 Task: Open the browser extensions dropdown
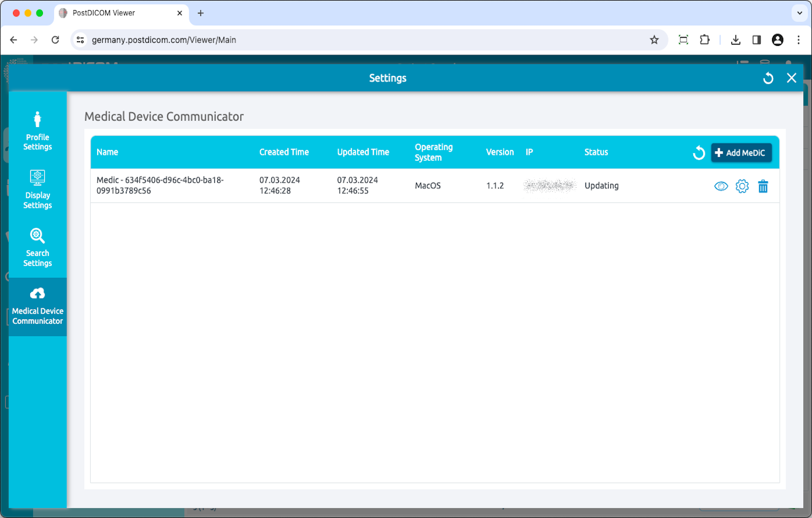pos(704,39)
